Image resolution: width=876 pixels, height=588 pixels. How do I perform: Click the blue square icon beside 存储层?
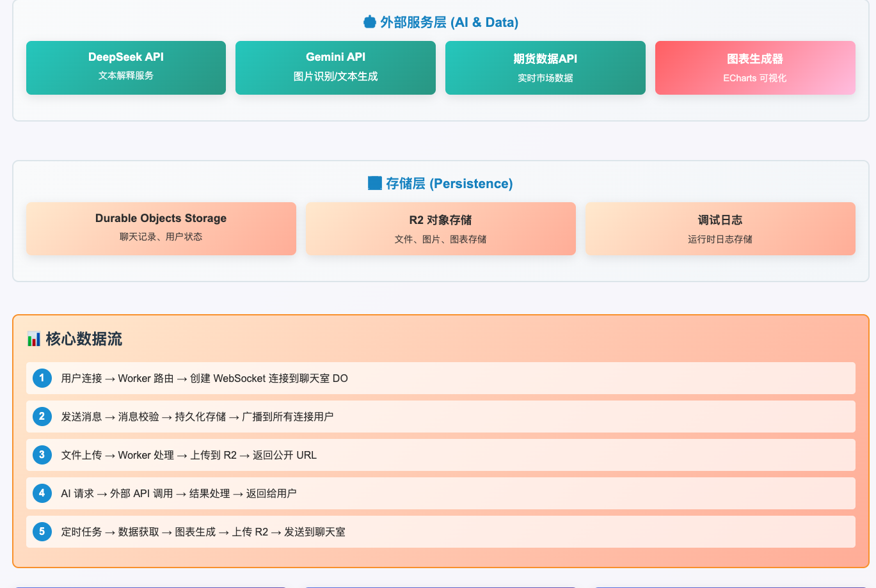375,184
